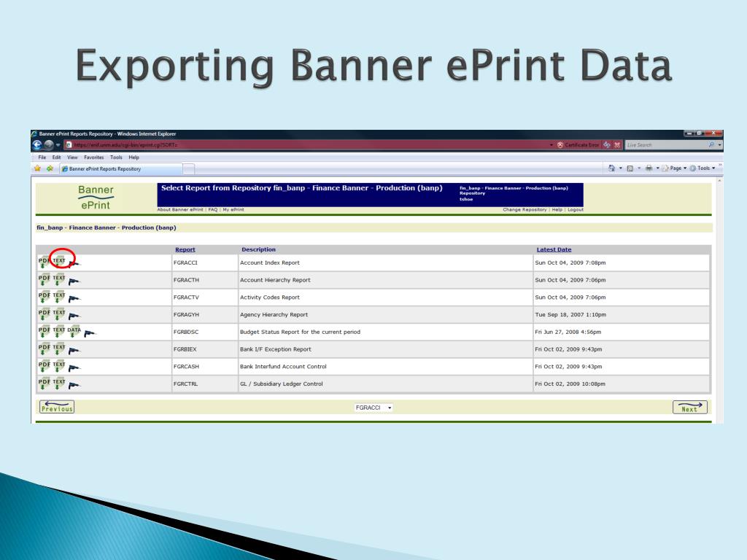Click the browser Home icon

click(x=612, y=168)
